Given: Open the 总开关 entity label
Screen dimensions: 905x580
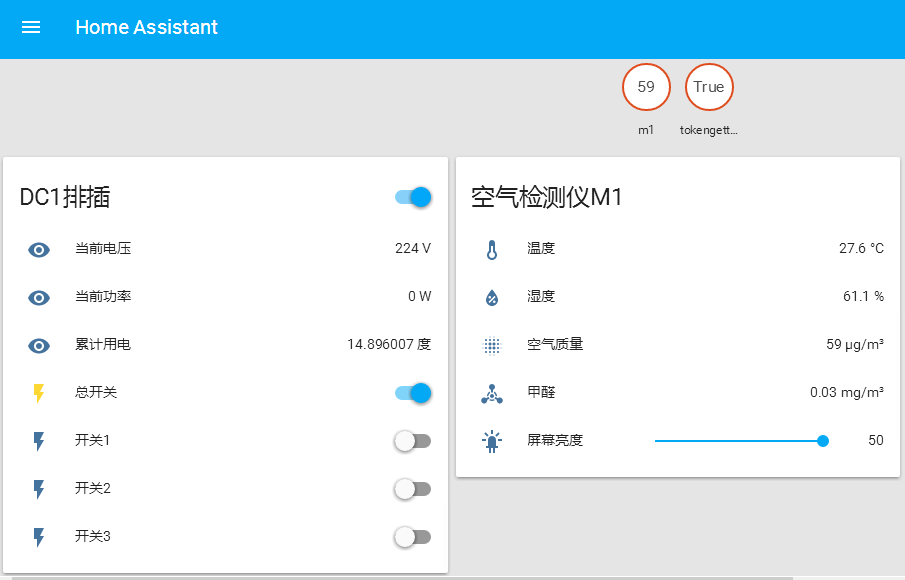Looking at the screenshot, I should pos(96,392).
